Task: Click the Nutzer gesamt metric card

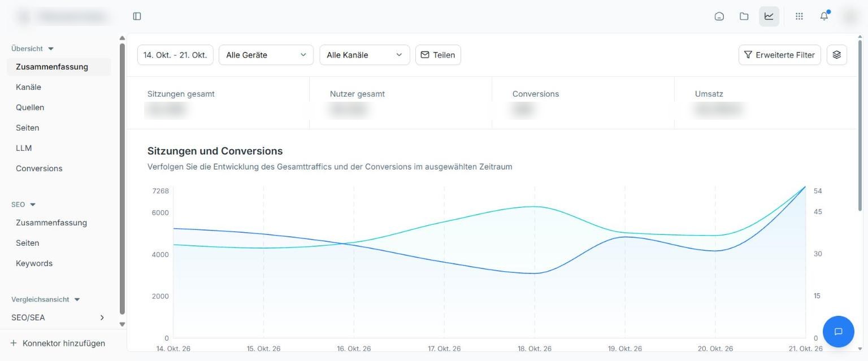Action: click(x=401, y=103)
